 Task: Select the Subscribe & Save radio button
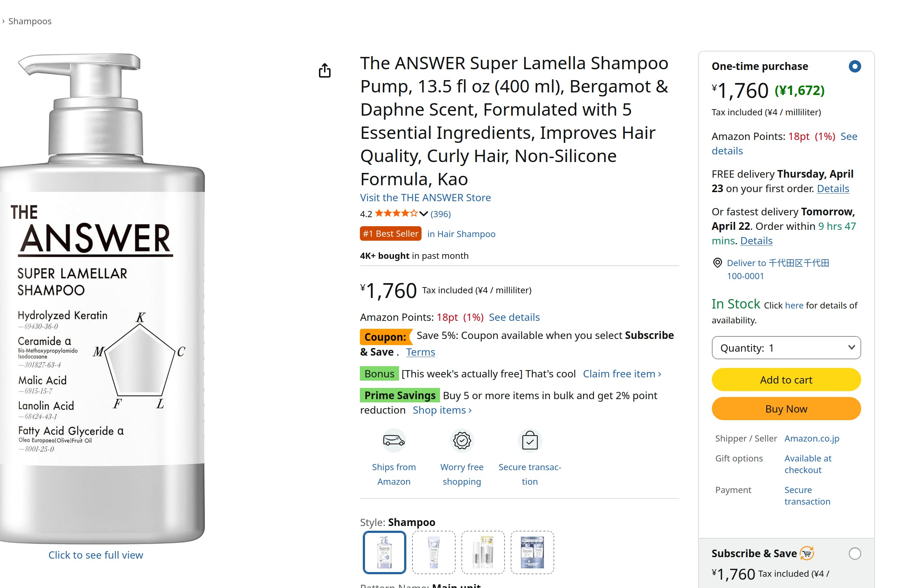854,553
